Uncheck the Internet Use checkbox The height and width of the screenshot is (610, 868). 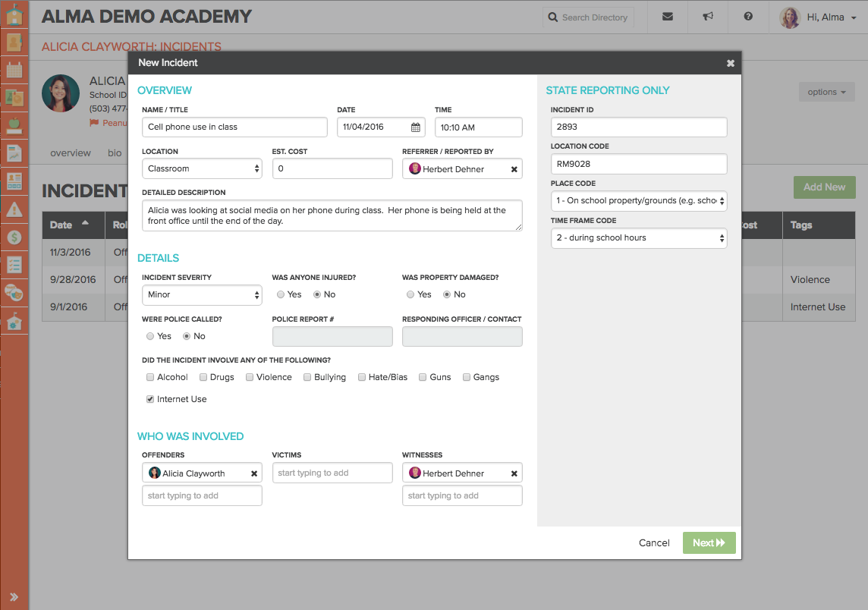[x=150, y=399]
